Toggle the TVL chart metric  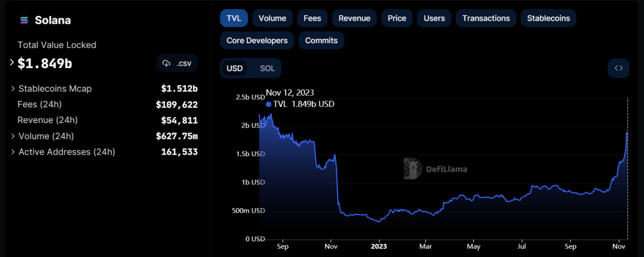pyautogui.click(x=234, y=18)
